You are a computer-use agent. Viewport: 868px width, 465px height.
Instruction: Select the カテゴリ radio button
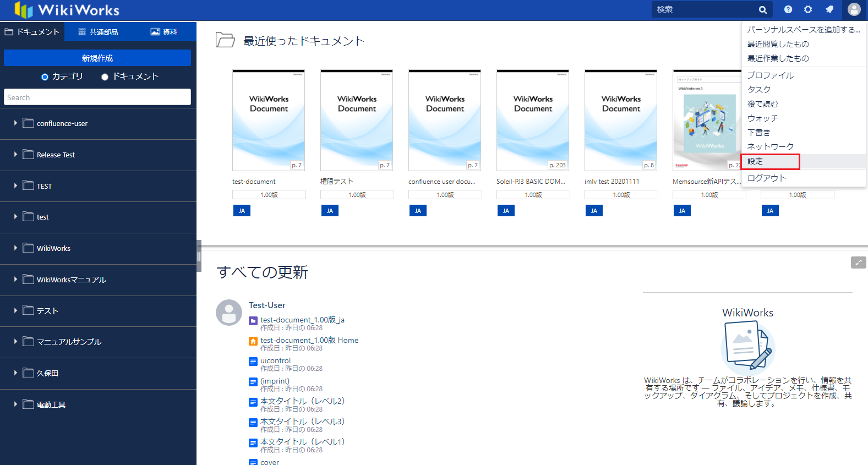[x=45, y=77]
